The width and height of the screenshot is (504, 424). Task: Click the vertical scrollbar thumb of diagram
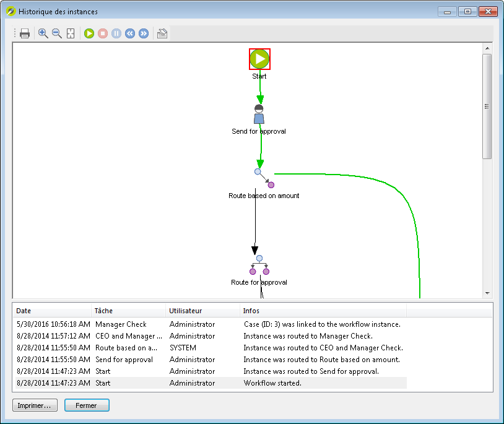tap(487, 106)
